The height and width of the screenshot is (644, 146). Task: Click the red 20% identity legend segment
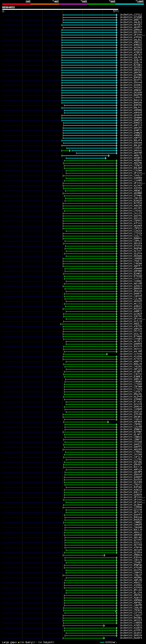[16, 4]
